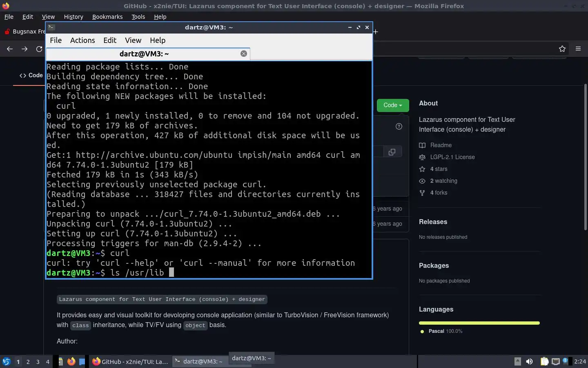Activate dartz@VM3 terminal in taskbar
Viewport: 588px width, 368px height.
tap(200, 361)
